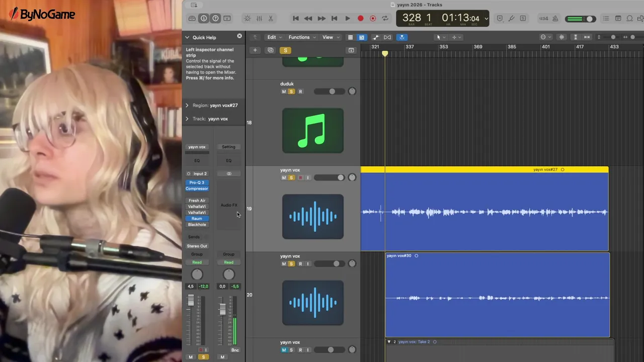This screenshot has height=362, width=644.
Task: Click the red Record button
Action: tap(360, 19)
